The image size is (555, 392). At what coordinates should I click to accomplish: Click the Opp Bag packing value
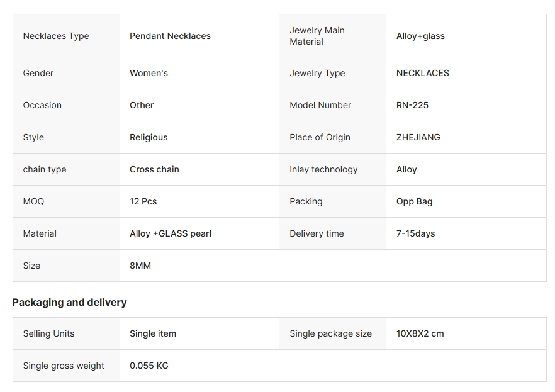pyautogui.click(x=414, y=201)
